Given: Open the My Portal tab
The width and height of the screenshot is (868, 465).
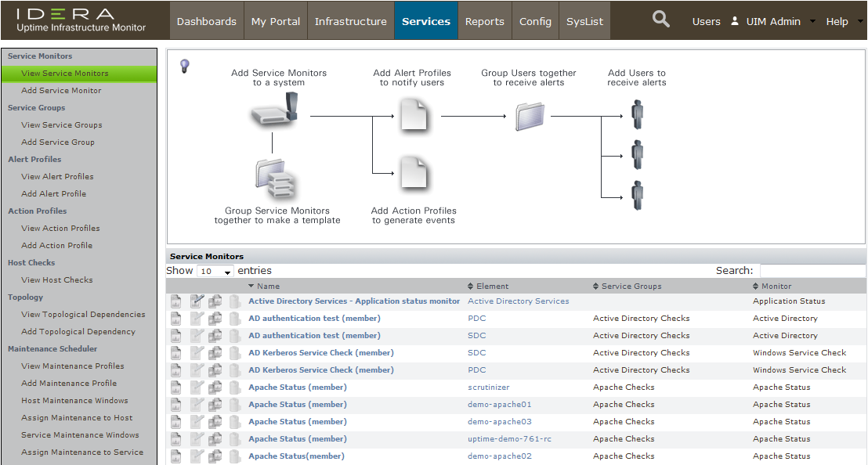Looking at the screenshot, I should (276, 21).
